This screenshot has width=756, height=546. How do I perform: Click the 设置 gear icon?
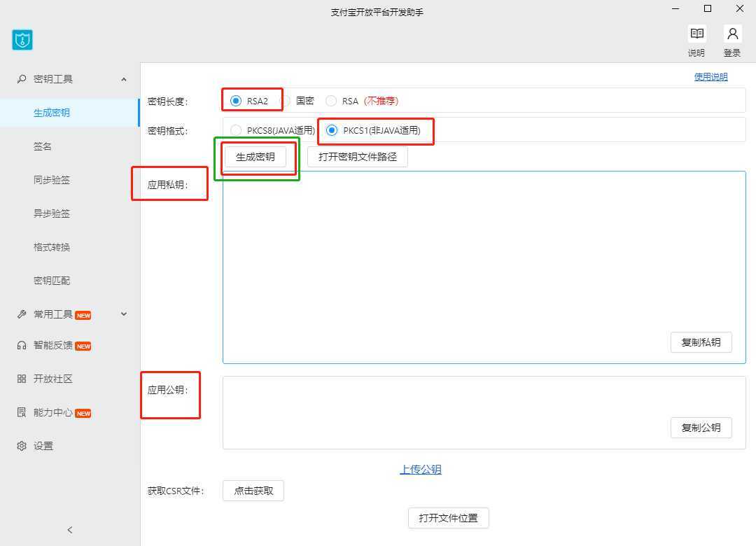pyautogui.click(x=21, y=446)
